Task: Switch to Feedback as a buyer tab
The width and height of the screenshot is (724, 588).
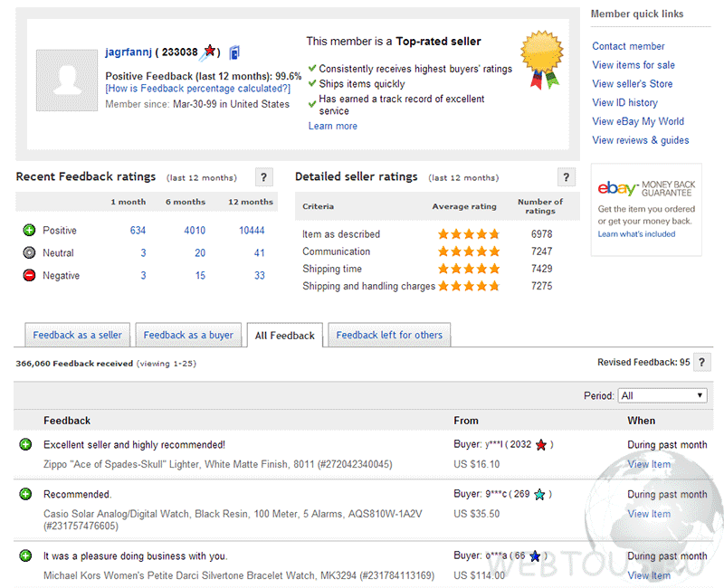Action: click(x=188, y=335)
